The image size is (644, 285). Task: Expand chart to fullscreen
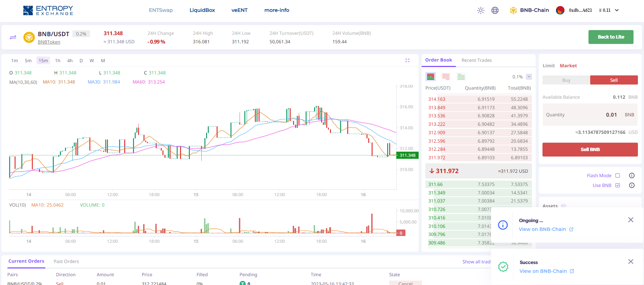click(x=407, y=60)
